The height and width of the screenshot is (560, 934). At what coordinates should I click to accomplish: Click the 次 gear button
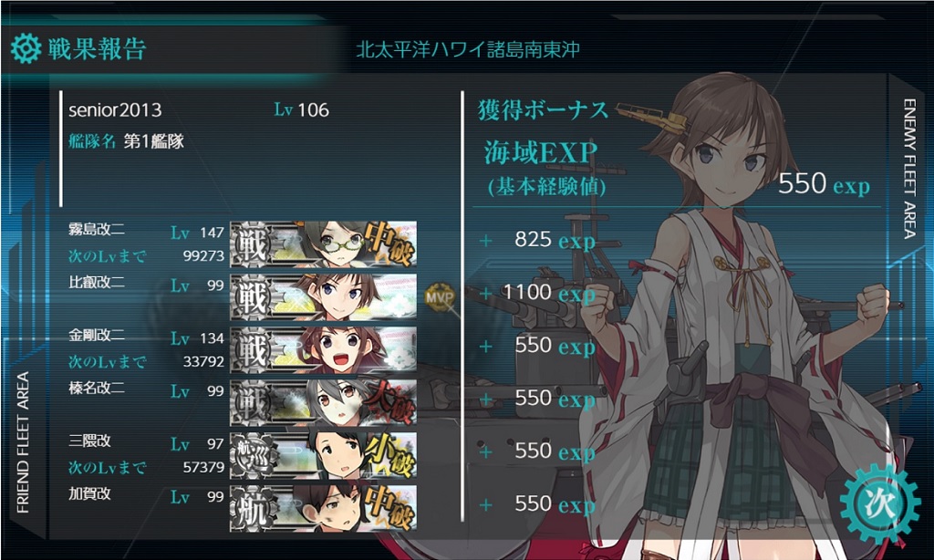pyautogui.click(x=880, y=503)
